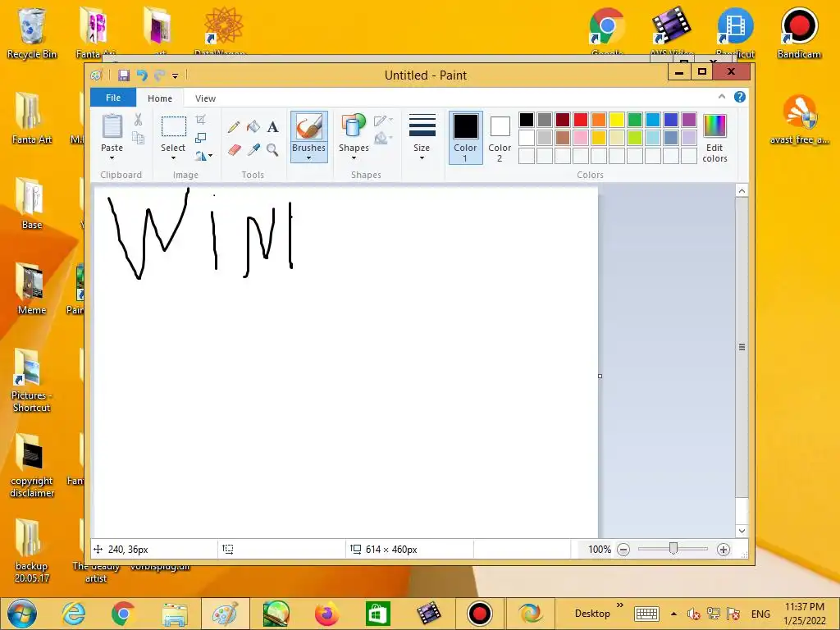Click the vertical scrollbar down arrow
840x630 pixels.
pyautogui.click(x=742, y=531)
